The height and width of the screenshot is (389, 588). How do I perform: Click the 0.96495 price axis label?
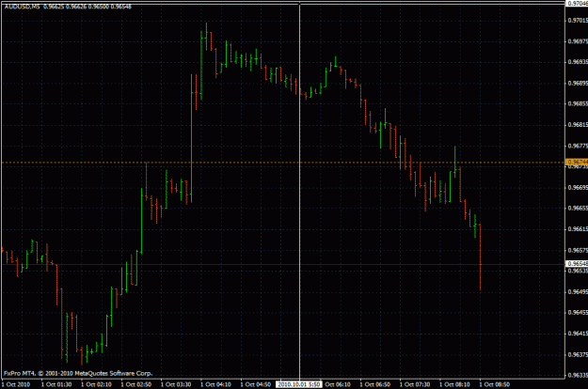578,291
